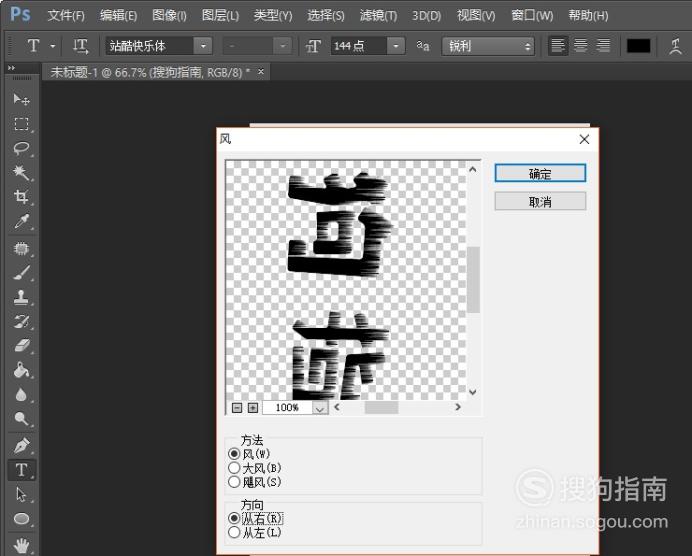This screenshot has width=692, height=556.
Task: Select the Blur tool
Action: [21, 394]
